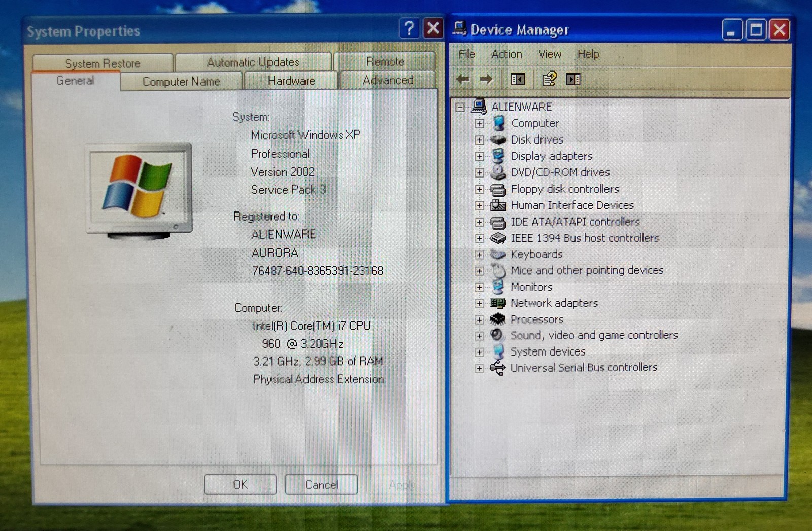Image resolution: width=812 pixels, height=531 pixels.
Task: Select Sound, video and game controllers label
Action: [594, 335]
